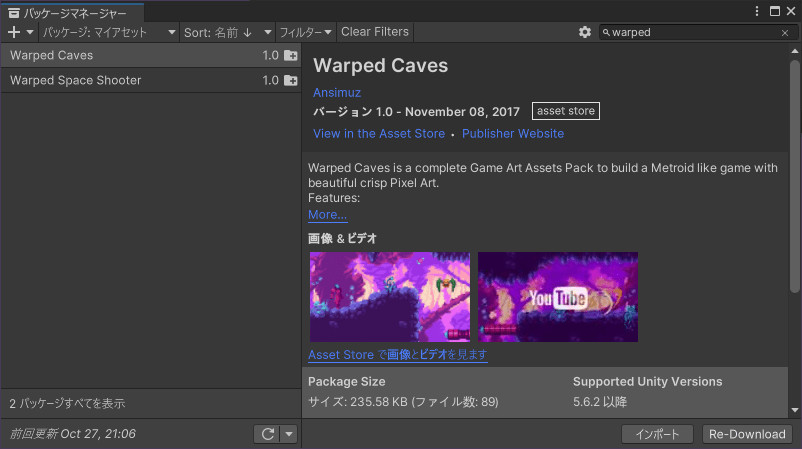
Task: Close the Package Manager window
Action: [x=791, y=11]
